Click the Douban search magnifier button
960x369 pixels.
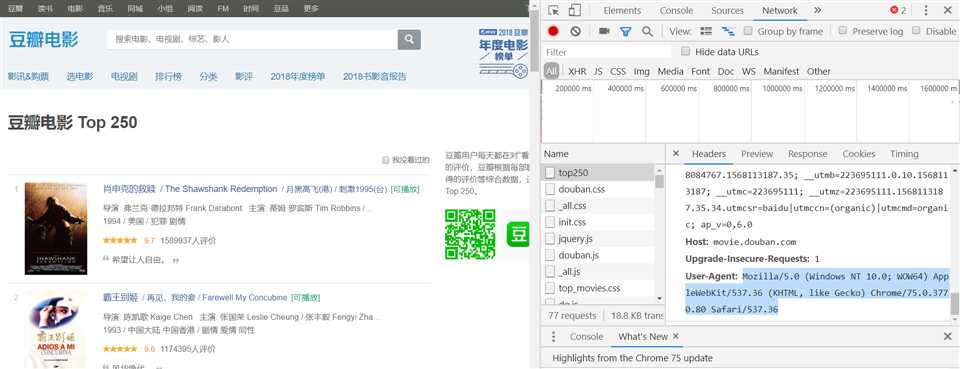[x=409, y=40]
